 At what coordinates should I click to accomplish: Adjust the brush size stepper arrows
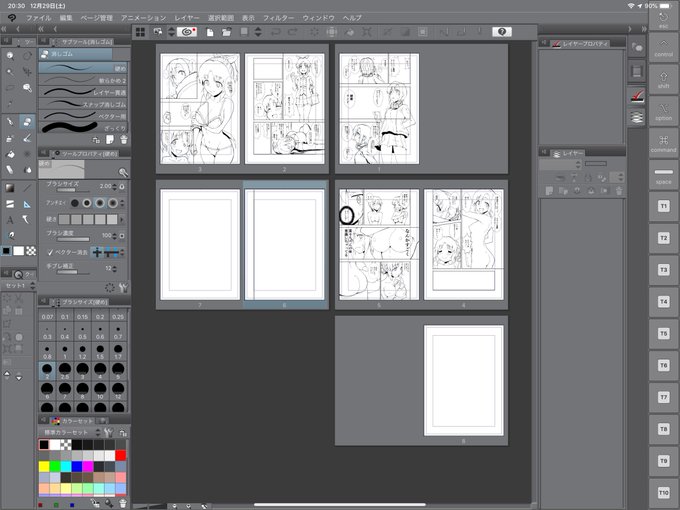point(114,186)
